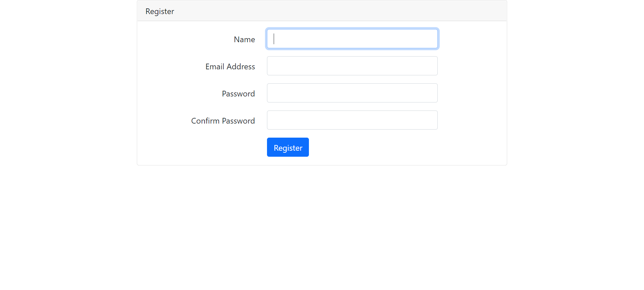Submit the form with the Register button
The width and height of the screenshot is (644, 290).
(288, 147)
